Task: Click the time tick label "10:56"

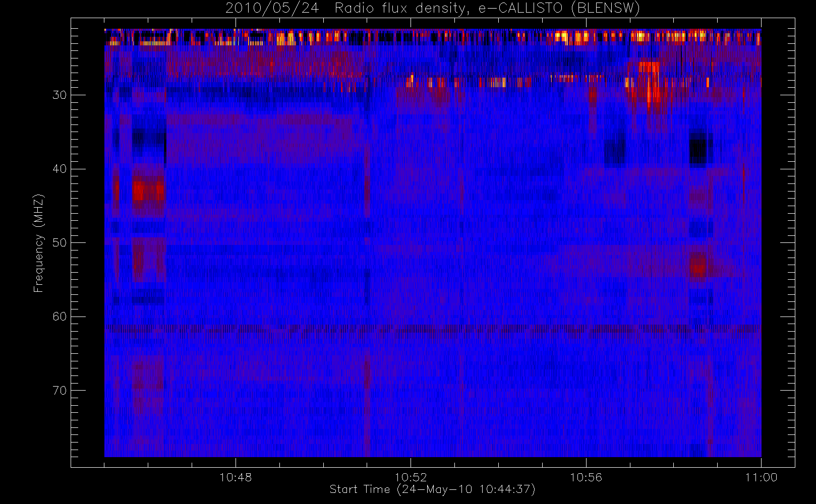Action: pos(586,477)
